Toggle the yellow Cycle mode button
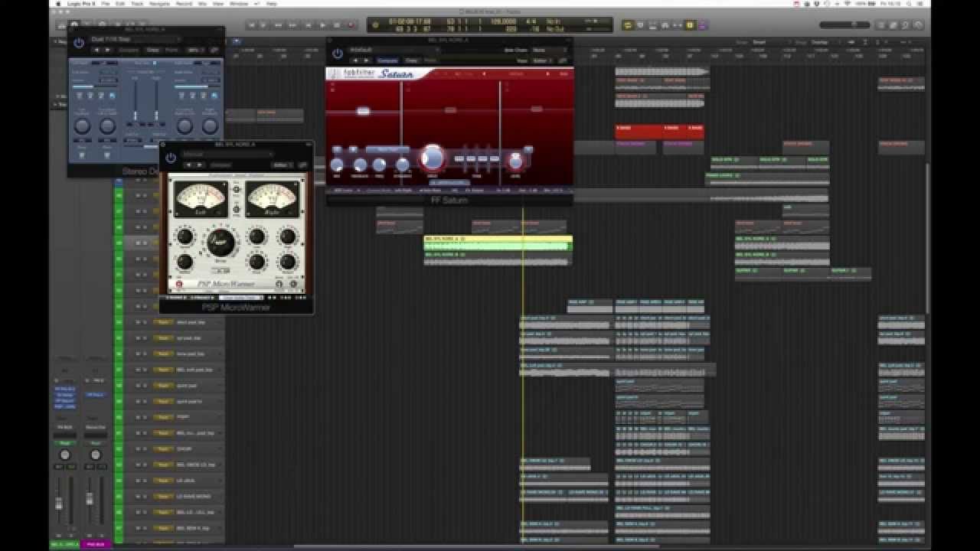The image size is (980, 551). pos(628,25)
